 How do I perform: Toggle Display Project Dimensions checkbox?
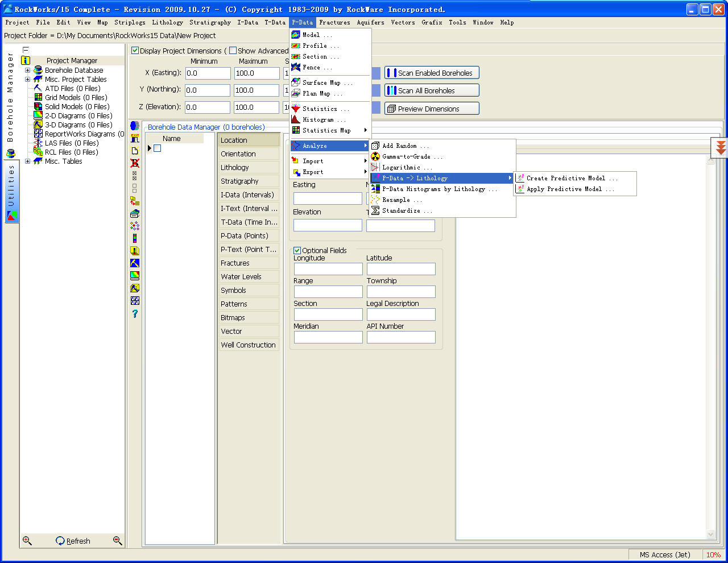coord(135,51)
